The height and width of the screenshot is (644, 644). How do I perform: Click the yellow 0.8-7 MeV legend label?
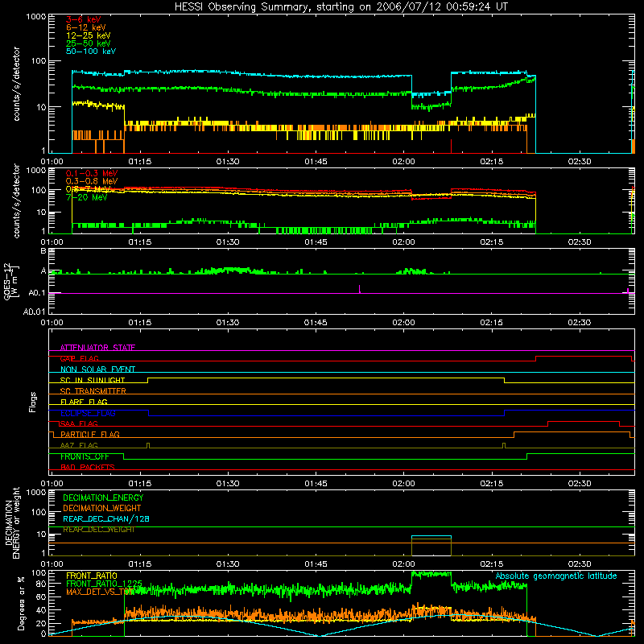[x=89, y=189]
